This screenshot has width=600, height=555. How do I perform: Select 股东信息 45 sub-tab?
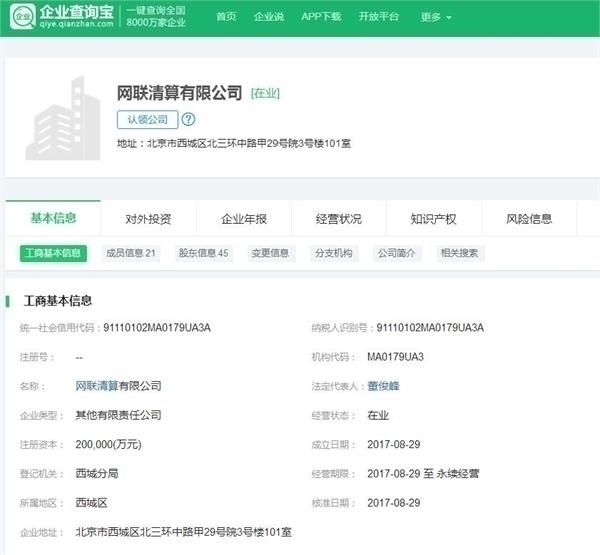click(x=204, y=253)
